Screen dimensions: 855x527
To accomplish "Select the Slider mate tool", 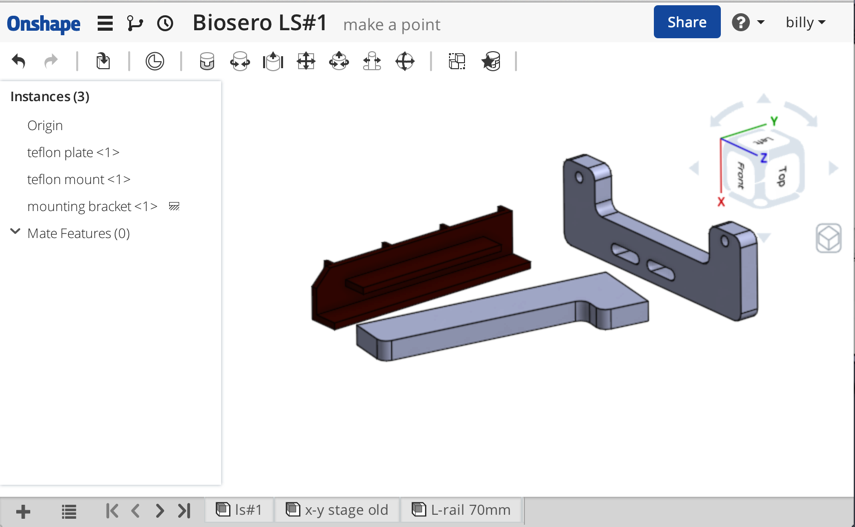I will (x=273, y=61).
